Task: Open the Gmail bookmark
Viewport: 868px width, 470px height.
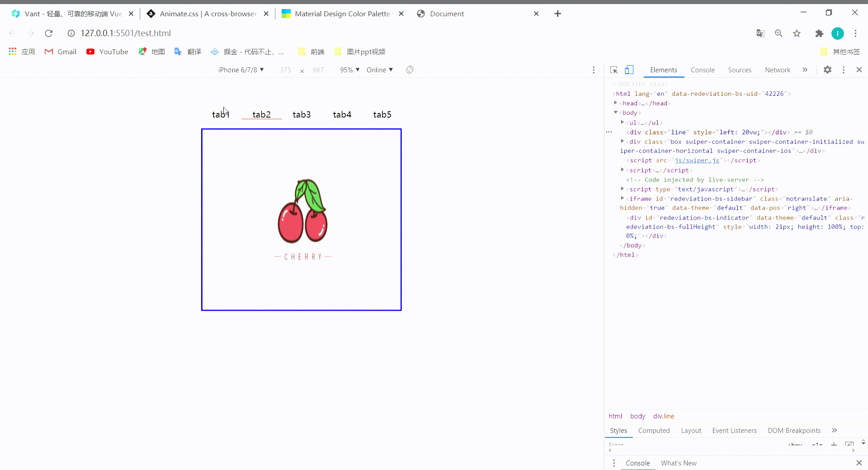Action: tap(61, 52)
